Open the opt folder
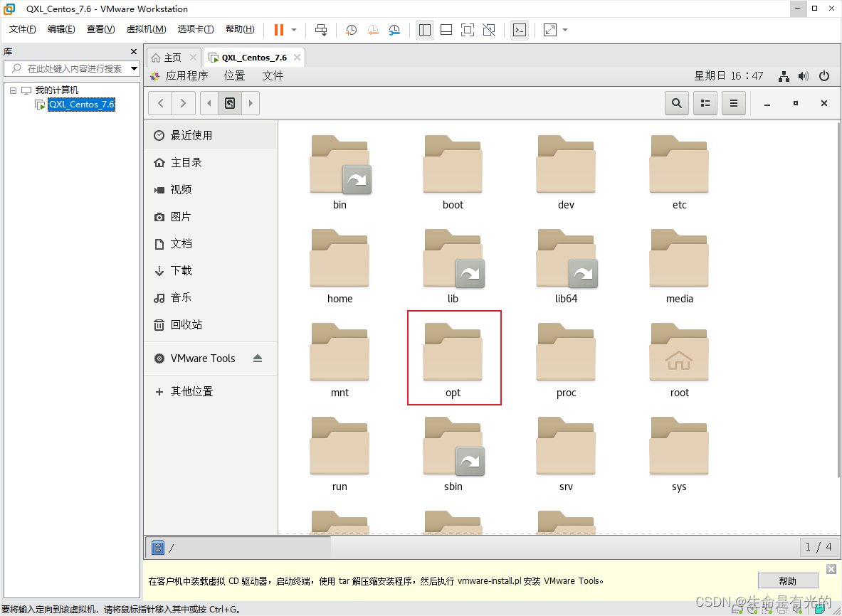 [x=453, y=360]
